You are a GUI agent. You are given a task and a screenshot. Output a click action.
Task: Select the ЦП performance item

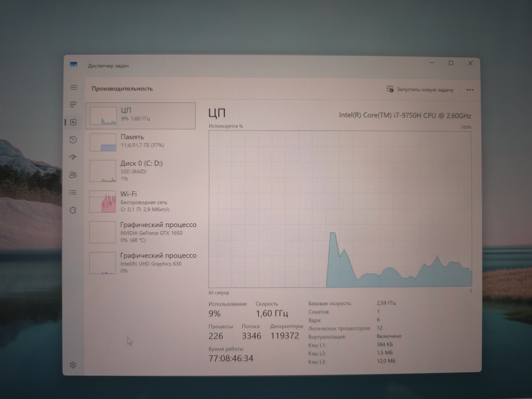[141, 116]
